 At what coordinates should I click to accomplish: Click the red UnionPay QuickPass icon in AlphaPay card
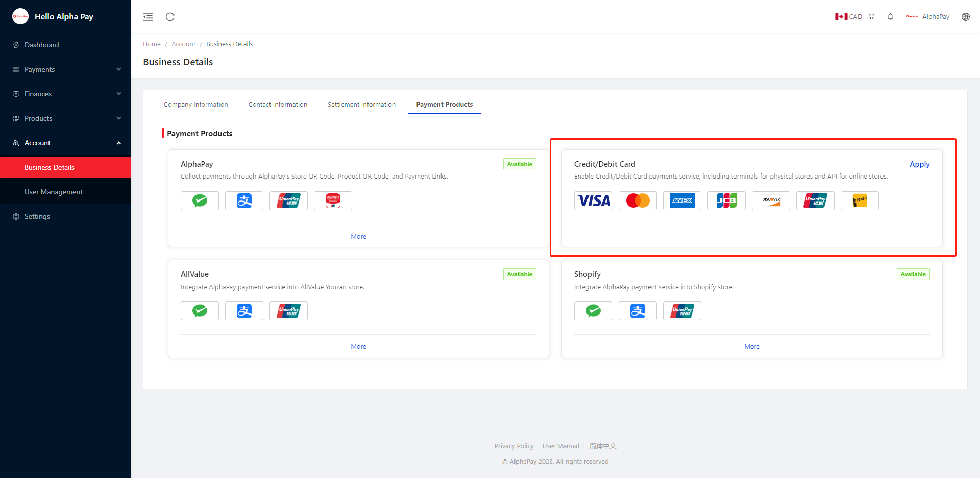coord(333,200)
